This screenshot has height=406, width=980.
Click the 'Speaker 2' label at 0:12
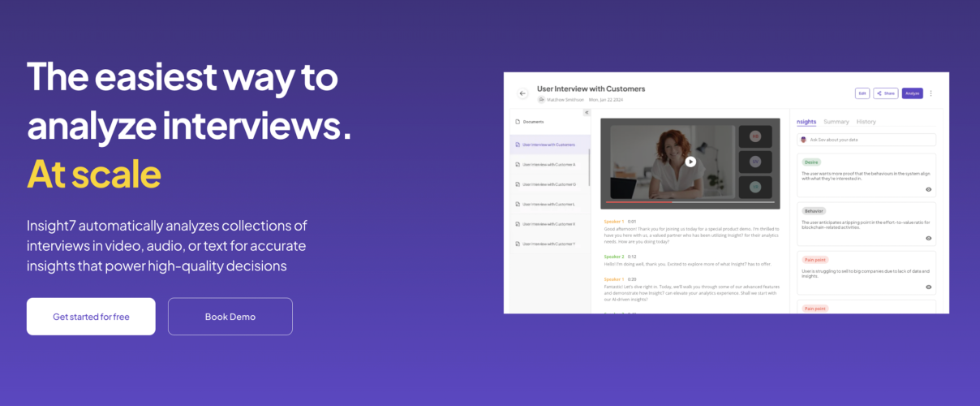(614, 257)
